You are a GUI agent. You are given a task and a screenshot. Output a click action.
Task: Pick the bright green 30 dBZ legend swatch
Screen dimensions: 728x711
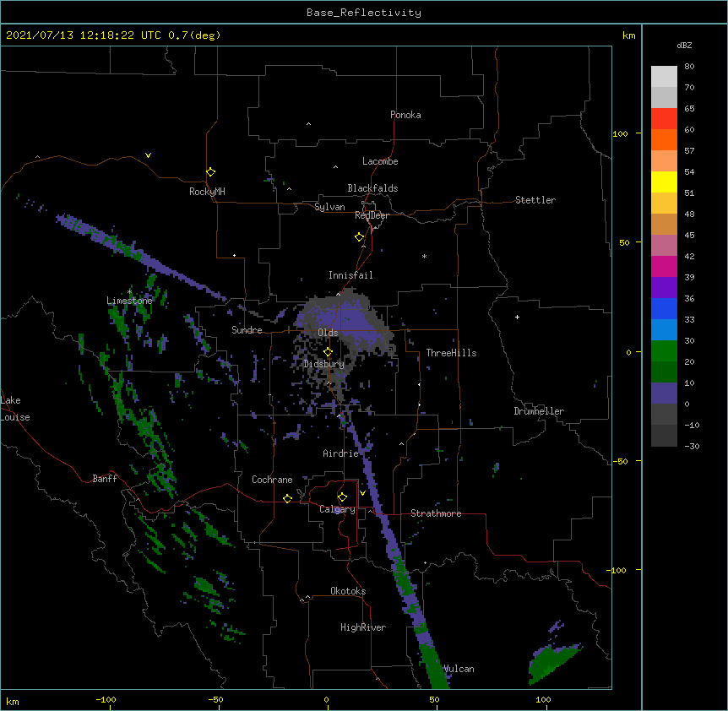tap(664, 351)
